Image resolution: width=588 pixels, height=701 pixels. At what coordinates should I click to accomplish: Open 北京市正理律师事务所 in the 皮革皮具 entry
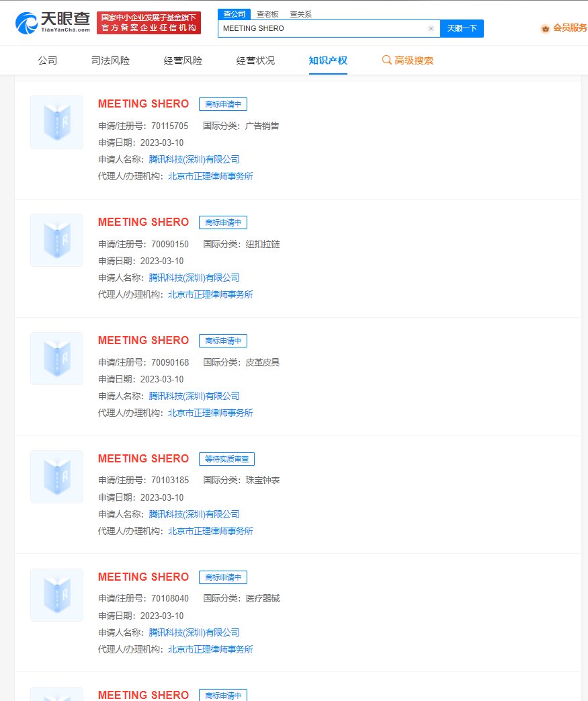210,413
